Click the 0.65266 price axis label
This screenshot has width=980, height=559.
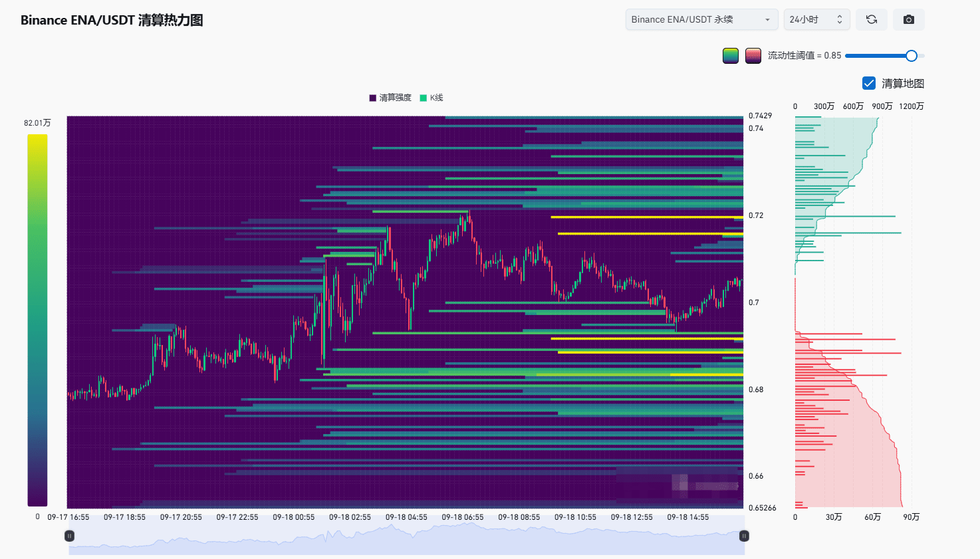pos(762,508)
